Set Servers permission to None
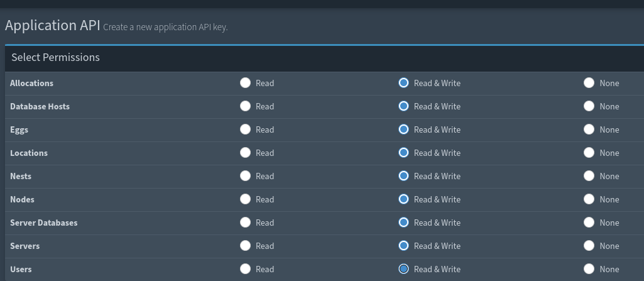Image resolution: width=644 pixels, height=281 pixels. point(589,246)
